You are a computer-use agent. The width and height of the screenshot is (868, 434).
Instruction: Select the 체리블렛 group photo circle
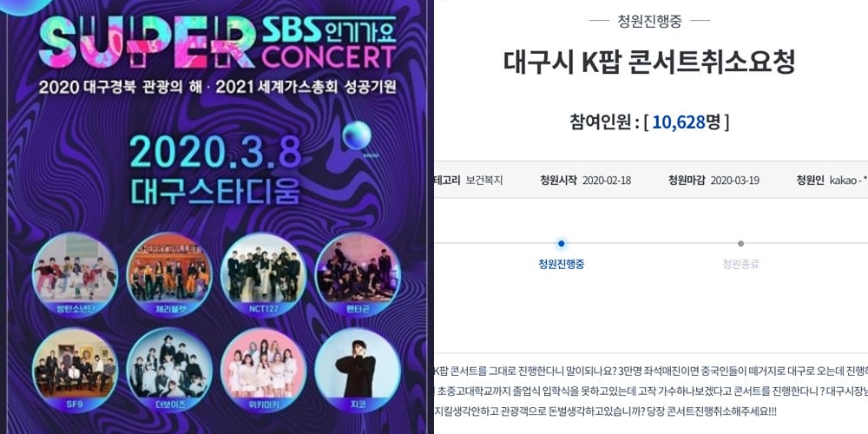pyautogui.click(x=169, y=275)
